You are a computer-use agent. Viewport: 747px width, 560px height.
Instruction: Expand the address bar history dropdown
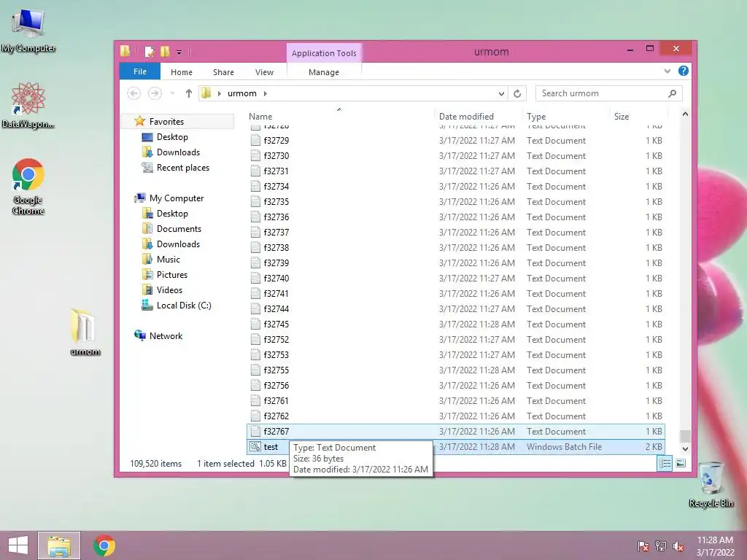[501, 94]
